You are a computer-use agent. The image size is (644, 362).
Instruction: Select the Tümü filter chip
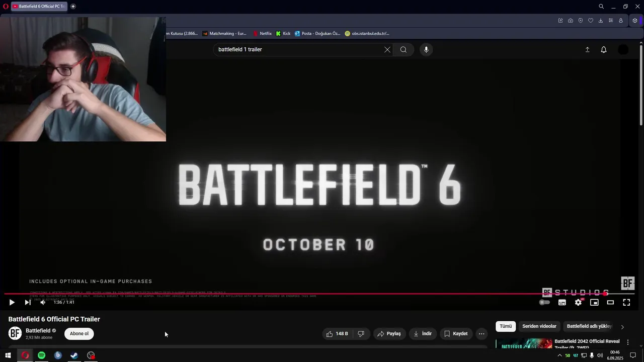click(506, 326)
